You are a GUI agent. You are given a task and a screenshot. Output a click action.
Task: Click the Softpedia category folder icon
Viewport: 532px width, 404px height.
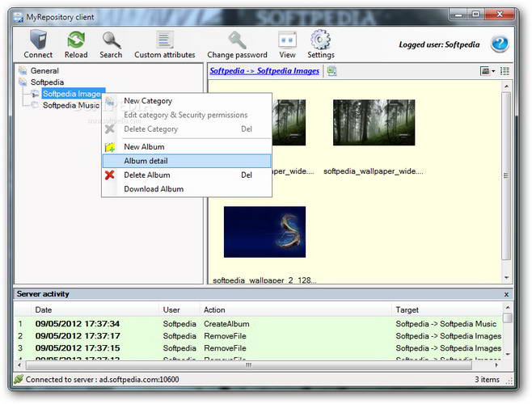point(23,82)
